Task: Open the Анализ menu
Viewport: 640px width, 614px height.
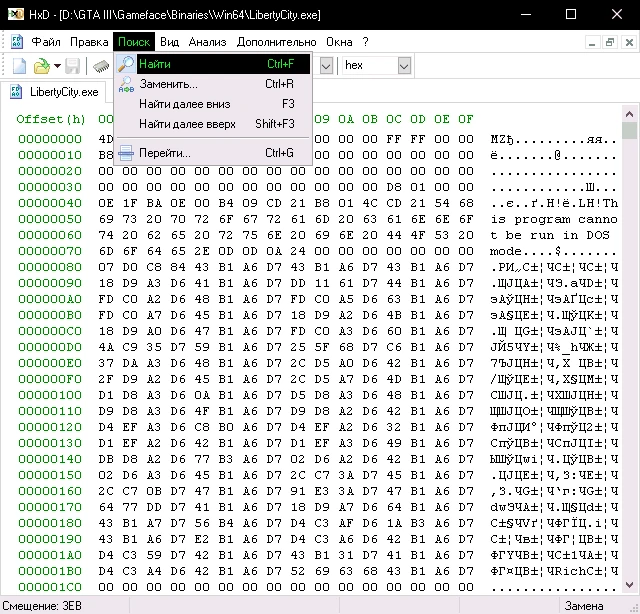Action: pyautogui.click(x=207, y=42)
